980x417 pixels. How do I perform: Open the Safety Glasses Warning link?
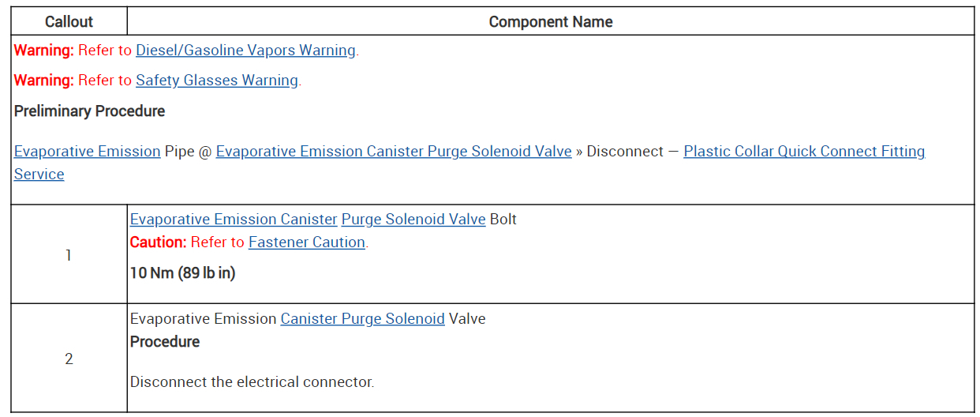217,81
